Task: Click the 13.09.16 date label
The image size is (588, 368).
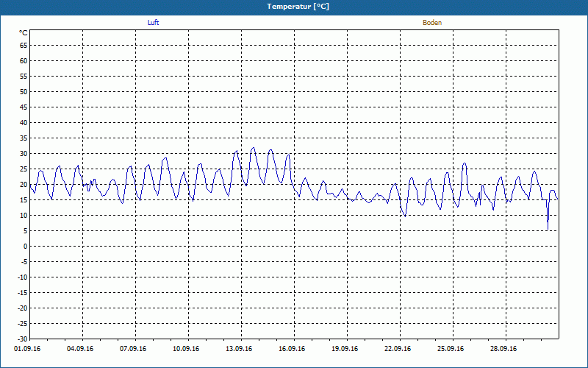Action: (x=239, y=349)
